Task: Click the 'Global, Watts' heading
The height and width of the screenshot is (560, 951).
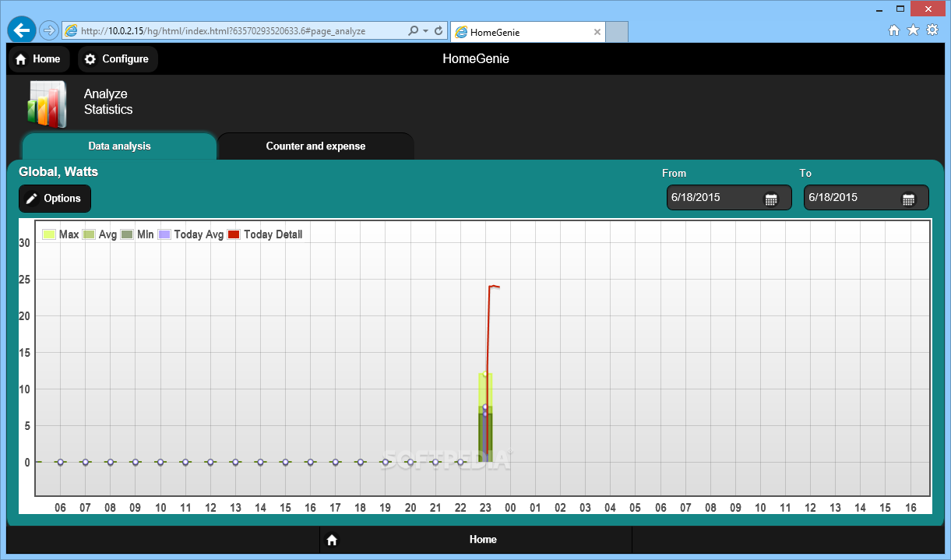Action: [58, 172]
